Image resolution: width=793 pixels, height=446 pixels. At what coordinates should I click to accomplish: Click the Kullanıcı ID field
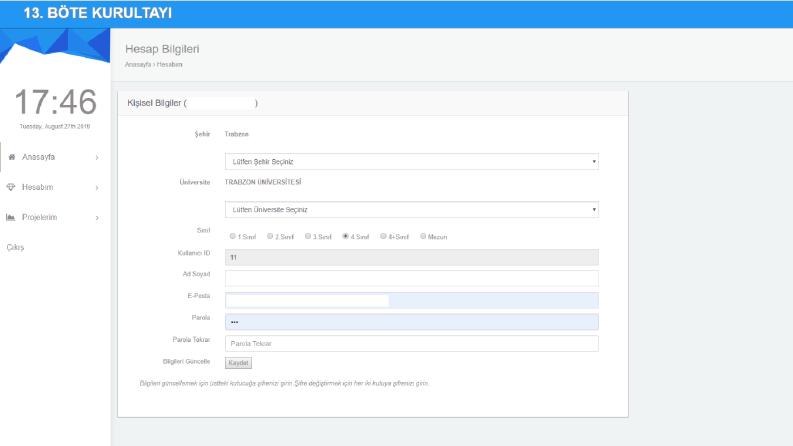pos(412,257)
